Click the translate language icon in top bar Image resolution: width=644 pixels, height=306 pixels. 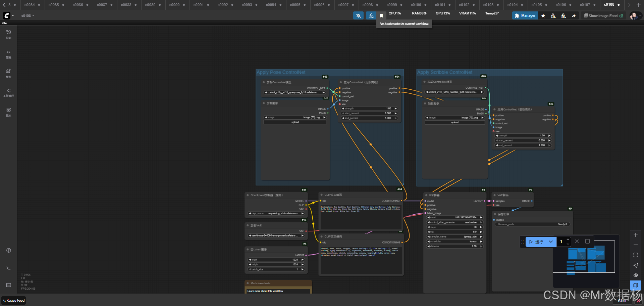pyautogui.click(x=358, y=15)
